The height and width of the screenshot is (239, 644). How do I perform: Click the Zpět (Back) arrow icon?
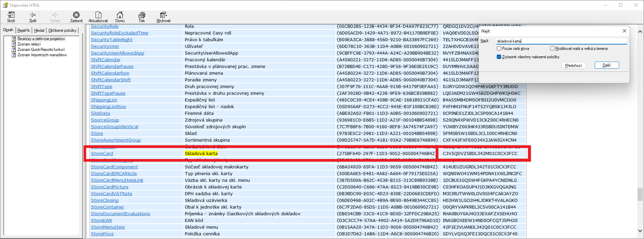click(x=33, y=15)
